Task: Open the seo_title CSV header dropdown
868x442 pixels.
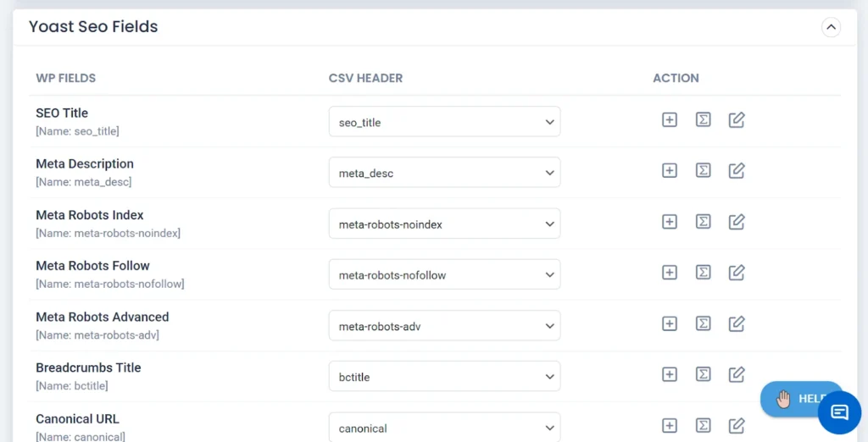Action: click(x=444, y=122)
